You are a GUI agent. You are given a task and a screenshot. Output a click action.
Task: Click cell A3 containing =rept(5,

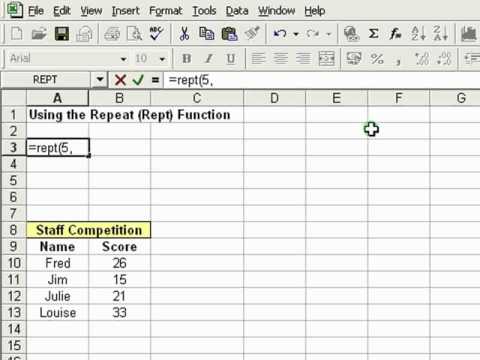[58, 147]
